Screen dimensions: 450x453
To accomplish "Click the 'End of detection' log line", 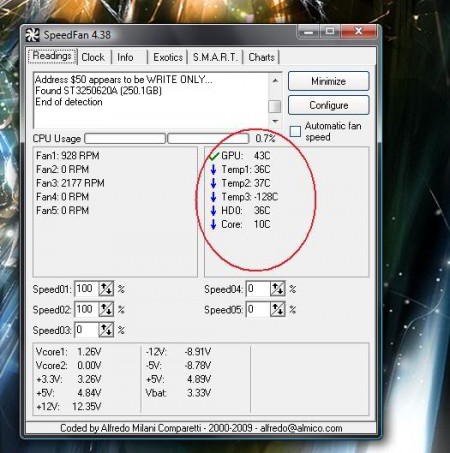I will click(69, 102).
